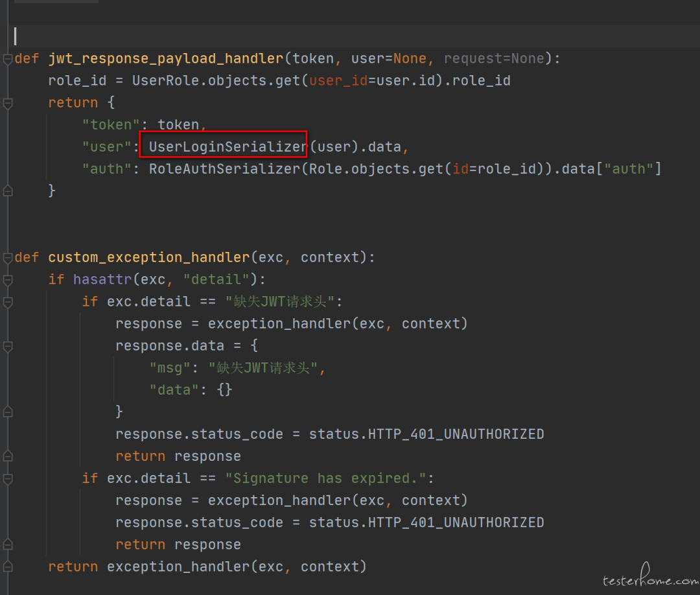Viewport: 700px width, 595px height.
Task: Click 'response.data' assignment target
Action: (x=170, y=346)
